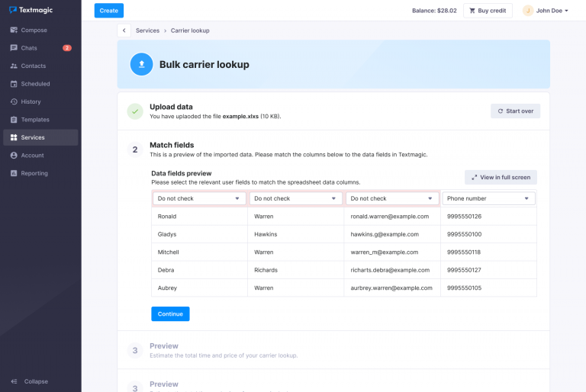The width and height of the screenshot is (586, 392).
Task: Click the blue upload icon in header
Action: pos(141,65)
